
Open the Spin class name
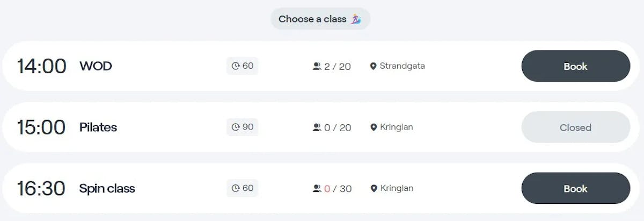coord(107,189)
